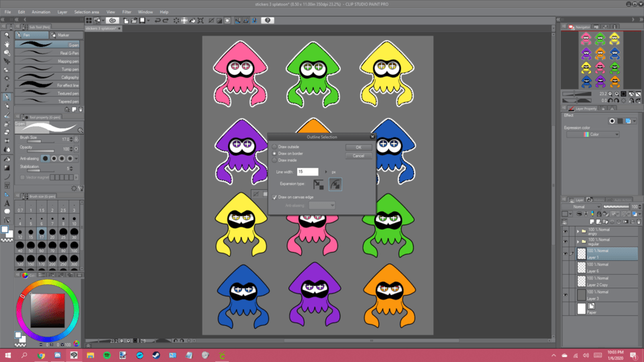Open Line width slider arrow

[326, 172]
